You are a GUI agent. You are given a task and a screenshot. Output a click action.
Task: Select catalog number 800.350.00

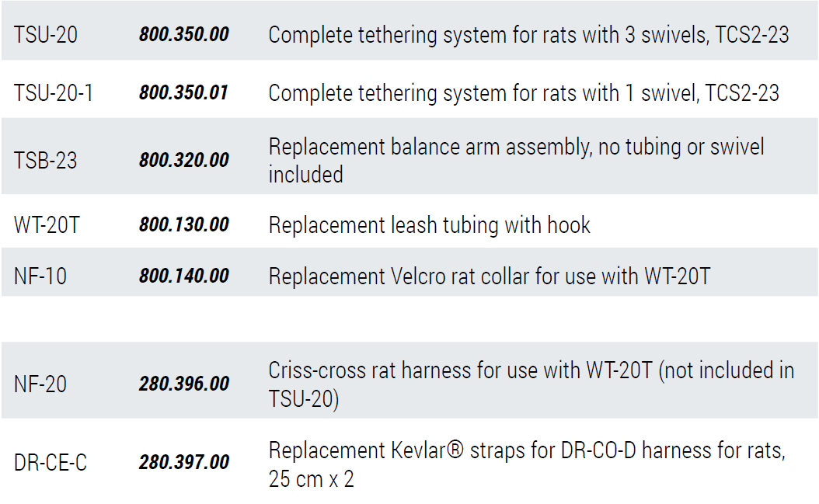tap(184, 35)
